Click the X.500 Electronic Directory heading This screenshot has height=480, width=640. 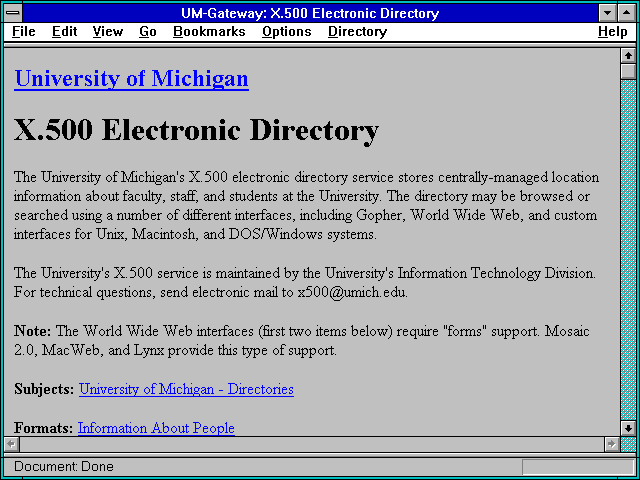tap(196, 130)
